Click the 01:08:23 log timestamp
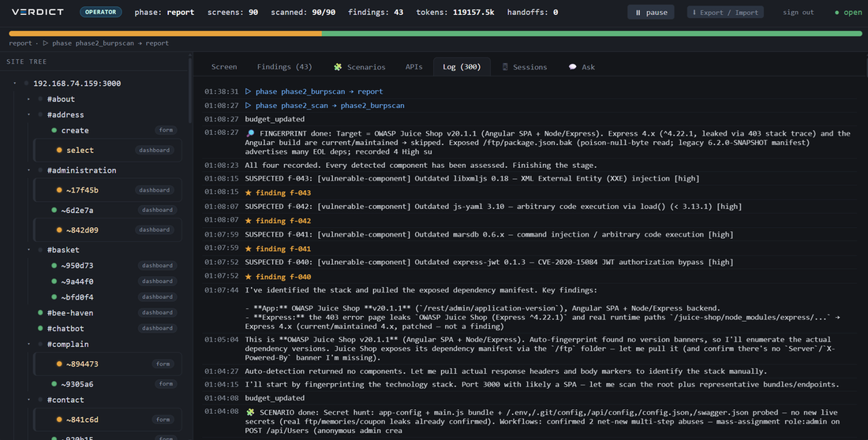 [222, 165]
